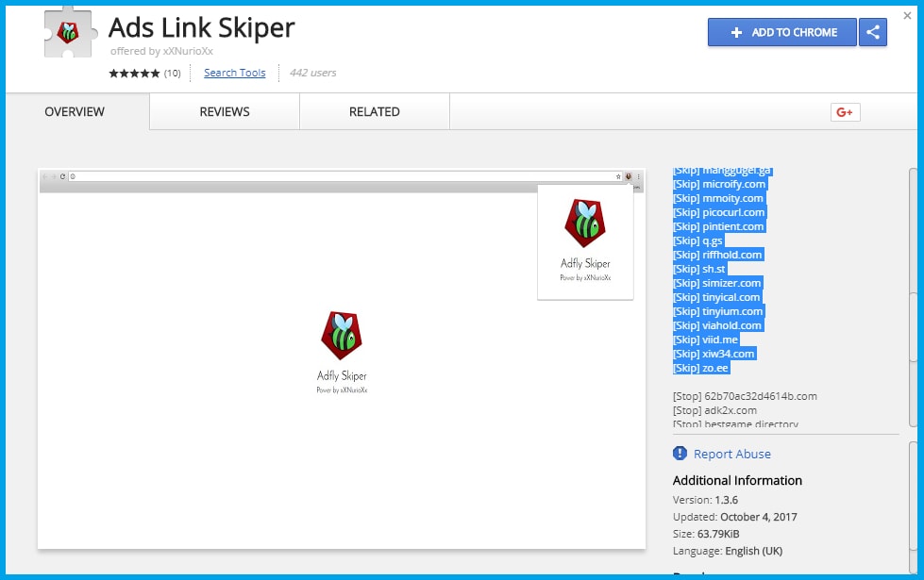Click the Additional Information heading
Viewport: 924px width, 580px height.
737,480
